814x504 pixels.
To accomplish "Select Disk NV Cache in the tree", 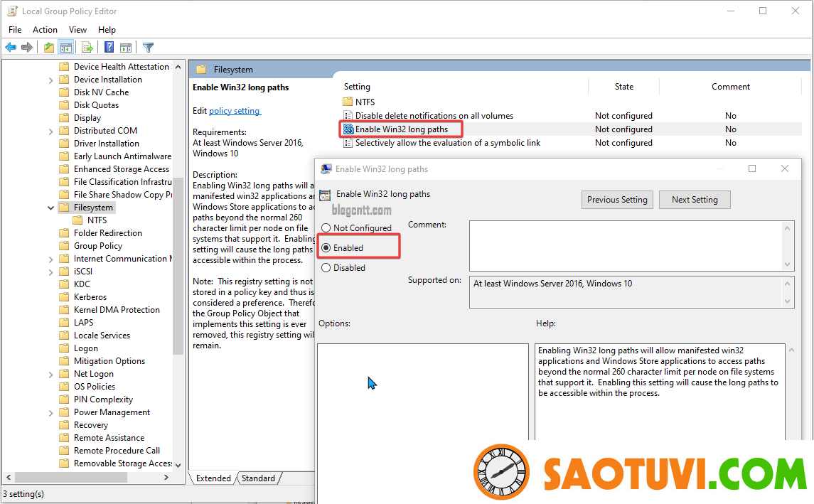I will click(x=101, y=92).
